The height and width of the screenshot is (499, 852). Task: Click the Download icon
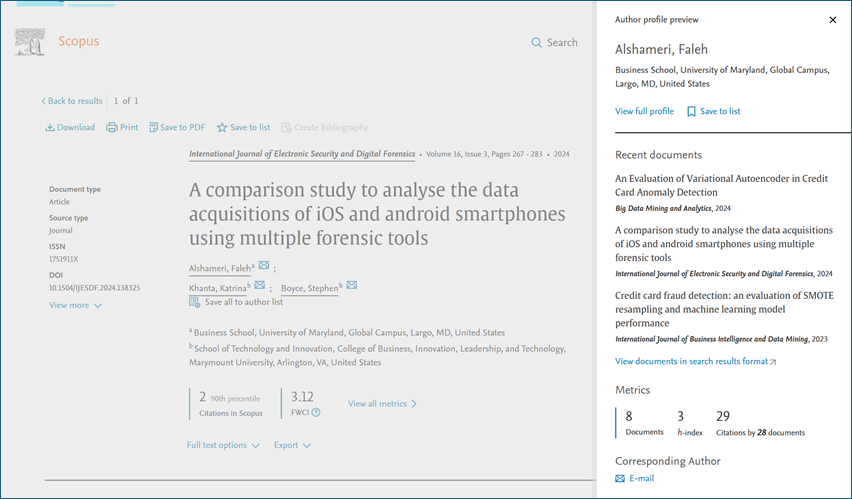[49, 128]
